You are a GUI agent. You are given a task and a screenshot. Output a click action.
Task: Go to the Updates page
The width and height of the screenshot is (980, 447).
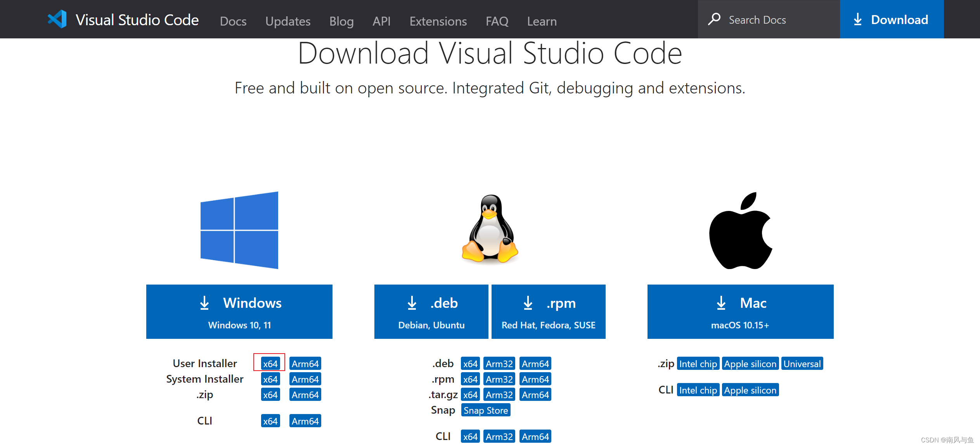point(287,21)
